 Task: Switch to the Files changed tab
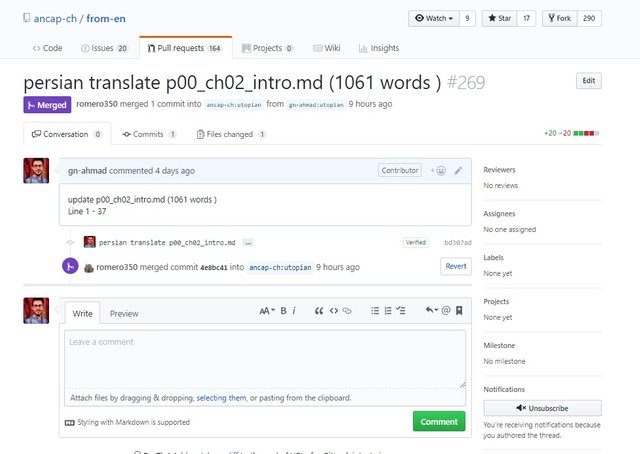231,134
